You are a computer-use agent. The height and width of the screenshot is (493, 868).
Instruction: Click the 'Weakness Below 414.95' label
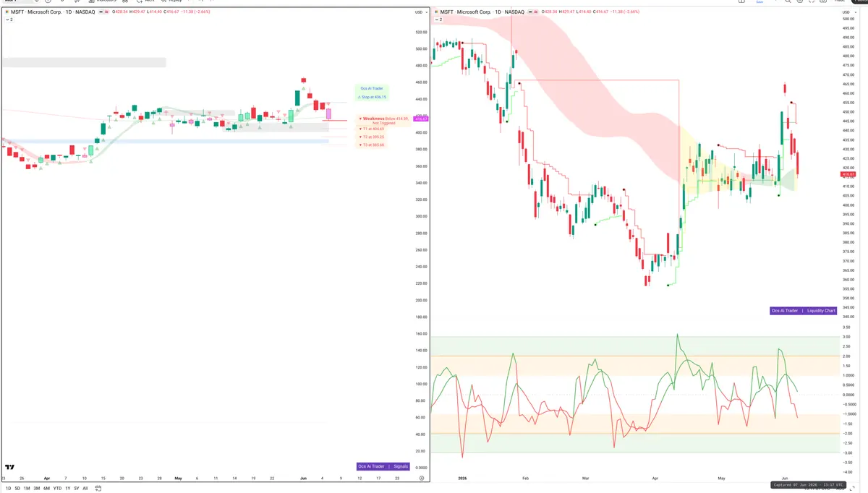[x=384, y=119]
